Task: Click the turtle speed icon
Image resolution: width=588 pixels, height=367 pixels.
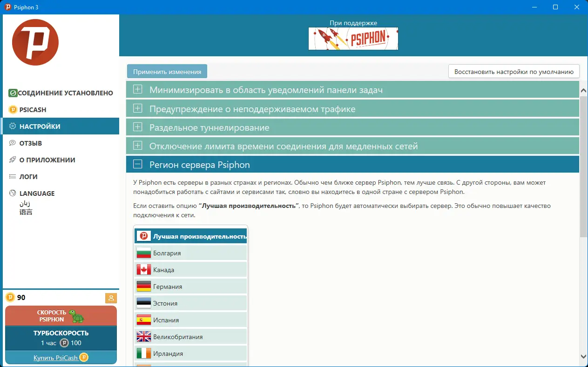Action: click(76, 316)
